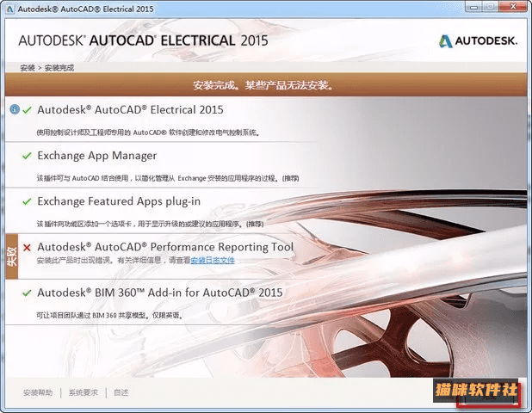The image size is (532, 413).
Task: Select the Autodesk AutoCAD Electrical 2015 product title
Action: click(130, 110)
